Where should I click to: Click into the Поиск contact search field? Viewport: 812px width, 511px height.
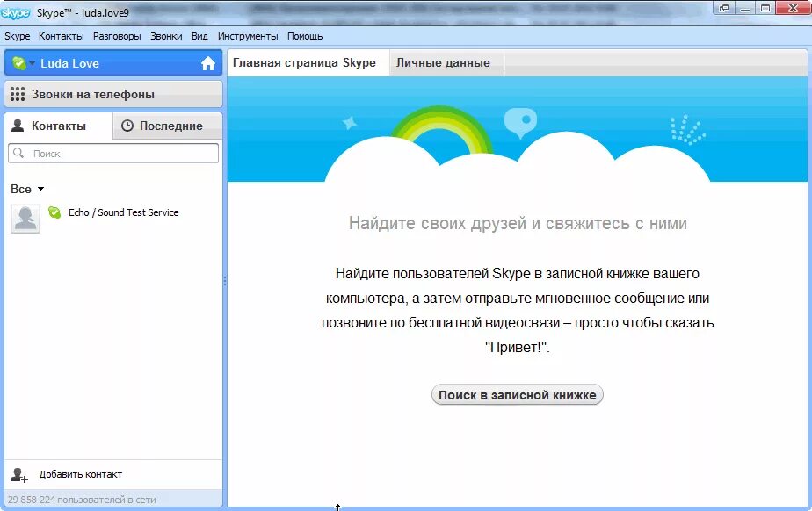[x=113, y=153]
